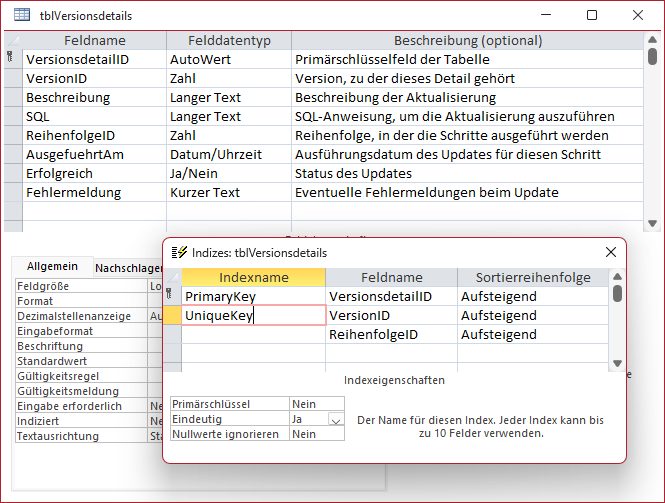Screen dimensions: 665x503
Task: Click the Datum/Uhrzeit data type cell
Action: tap(229, 155)
